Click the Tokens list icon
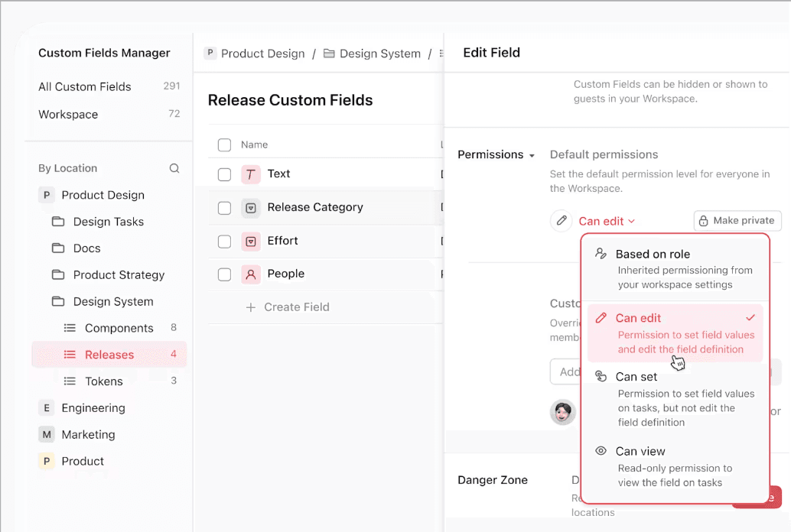791x532 pixels. pyautogui.click(x=70, y=381)
